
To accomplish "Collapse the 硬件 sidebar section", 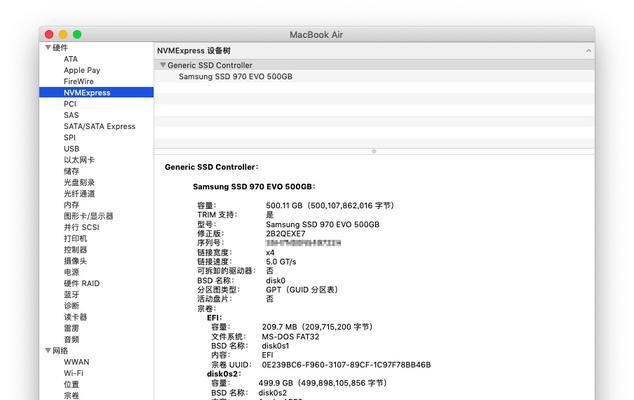I will tap(48, 47).
